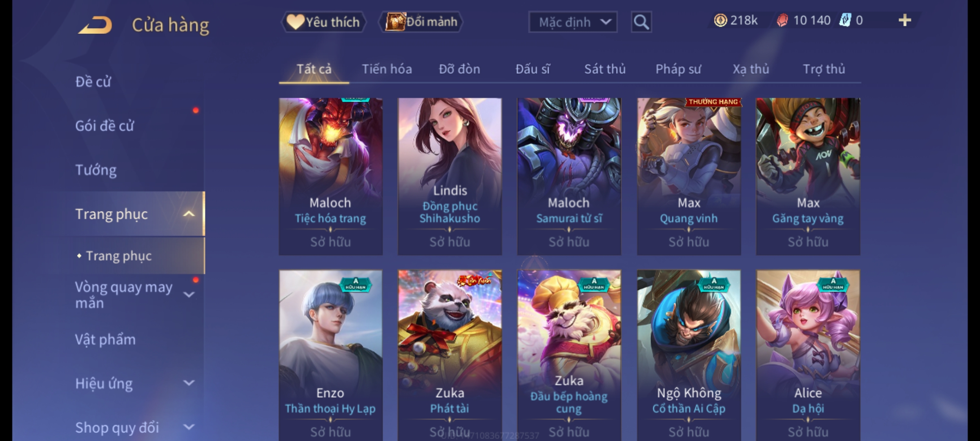980x441 pixels.
Task: Switch to the Sát thủ tab
Action: 605,69
